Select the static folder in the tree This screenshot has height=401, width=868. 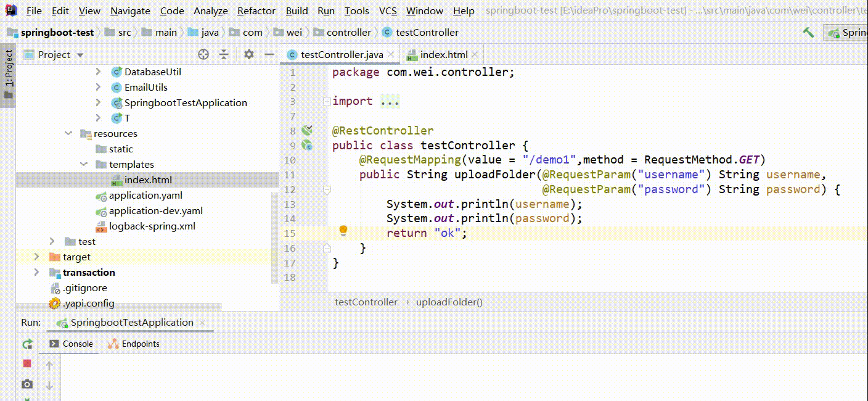tap(121, 149)
